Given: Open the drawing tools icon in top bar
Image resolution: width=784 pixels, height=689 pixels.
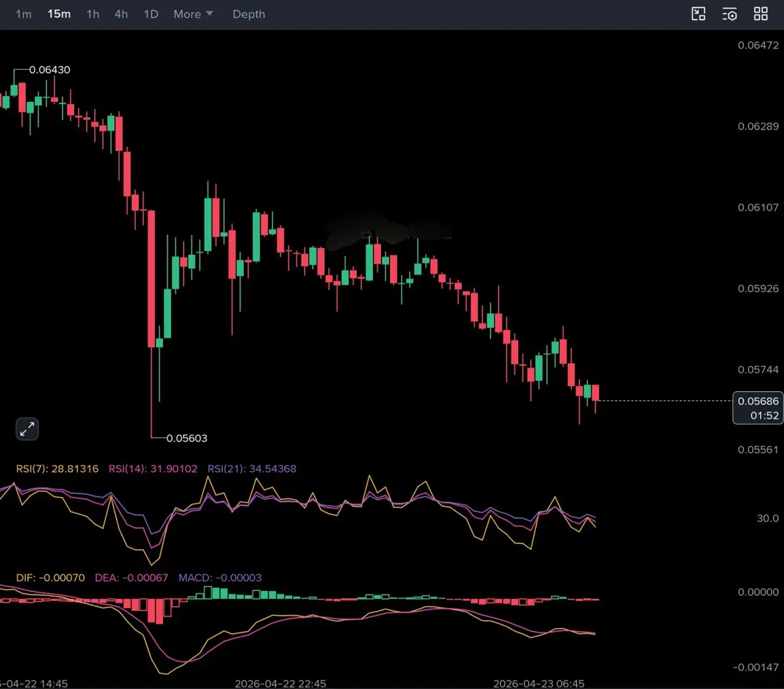Looking at the screenshot, I should tap(698, 14).
